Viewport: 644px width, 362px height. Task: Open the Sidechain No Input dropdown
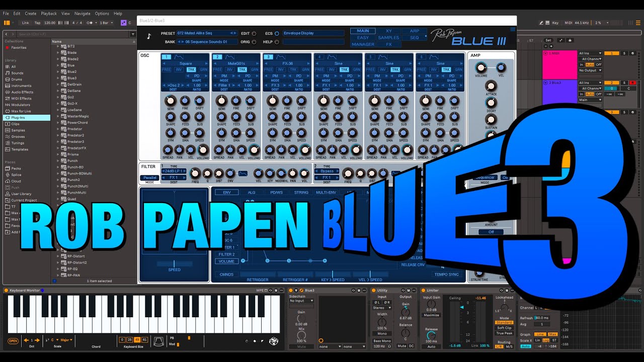302,301
